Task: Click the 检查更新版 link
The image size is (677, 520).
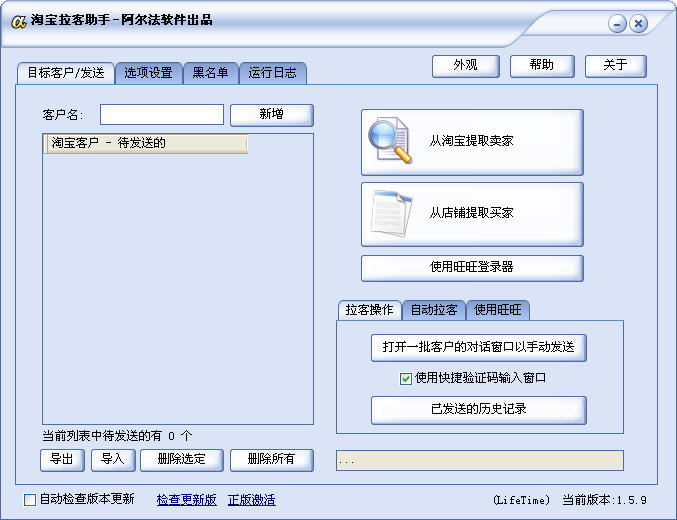Action: click(187, 500)
